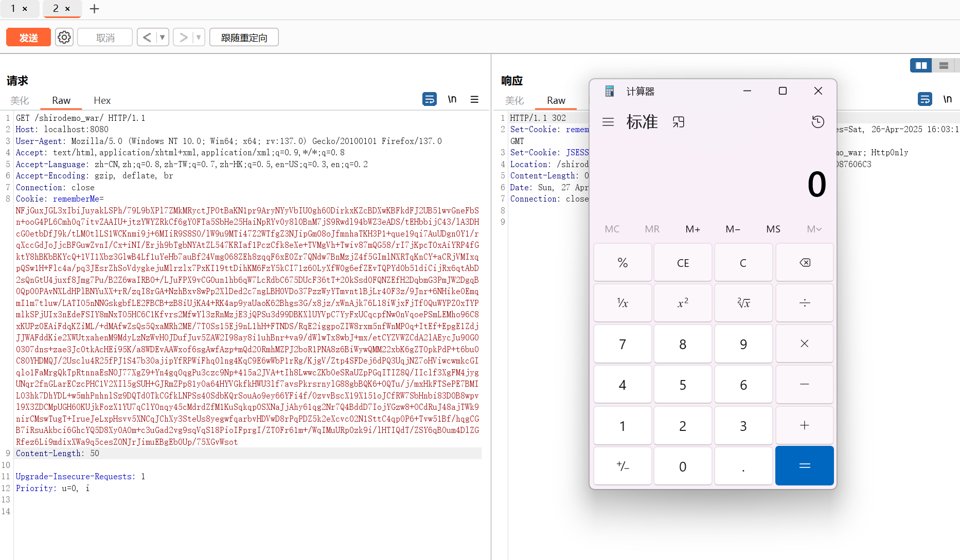Switch to the Hex tab in request
This screenshot has width=960, height=560.
pos(102,100)
